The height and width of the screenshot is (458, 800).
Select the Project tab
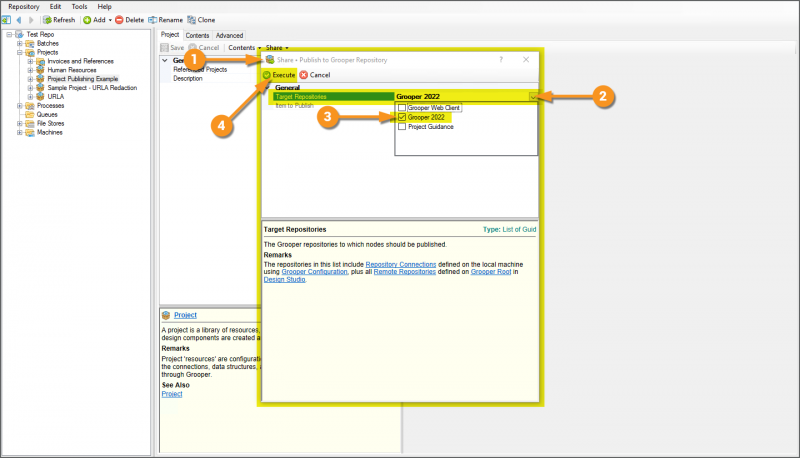tap(170, 35)
